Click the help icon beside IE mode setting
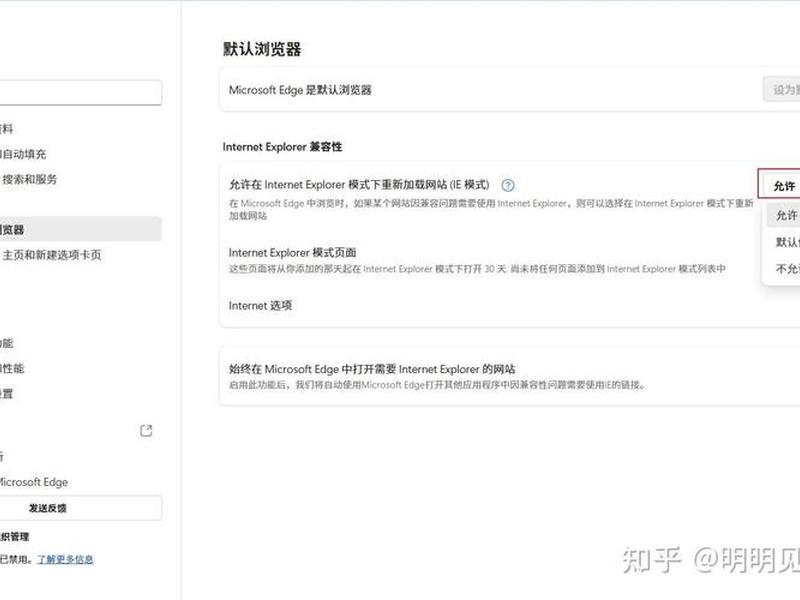Viewport: 800px width, 600px height. 508,185
